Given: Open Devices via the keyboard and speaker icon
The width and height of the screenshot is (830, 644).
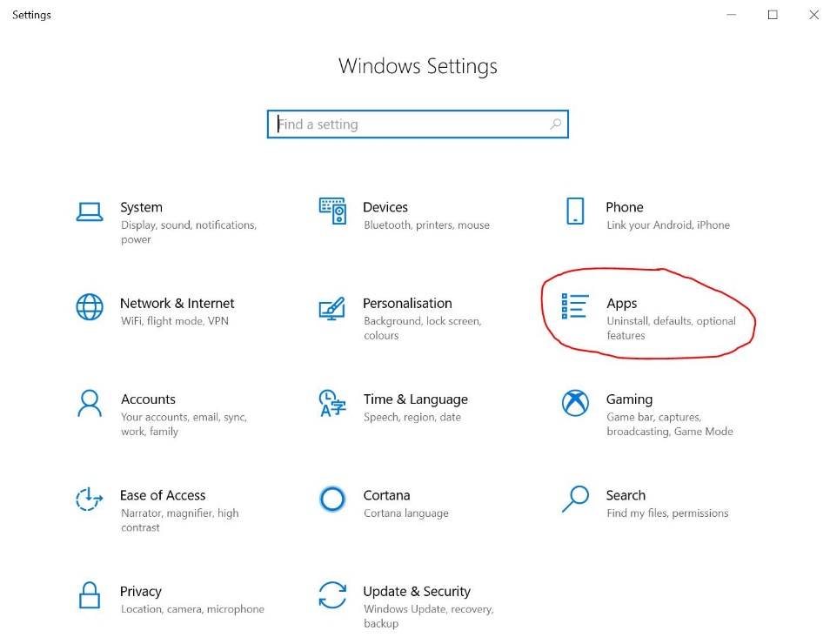Looking at the screenshot, I should pos(332,211).
